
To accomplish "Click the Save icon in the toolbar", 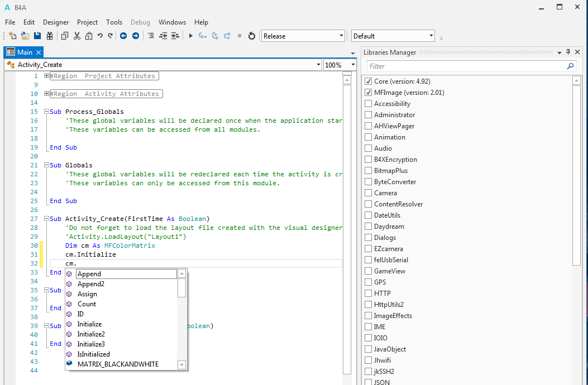I will tap(37, 36).
